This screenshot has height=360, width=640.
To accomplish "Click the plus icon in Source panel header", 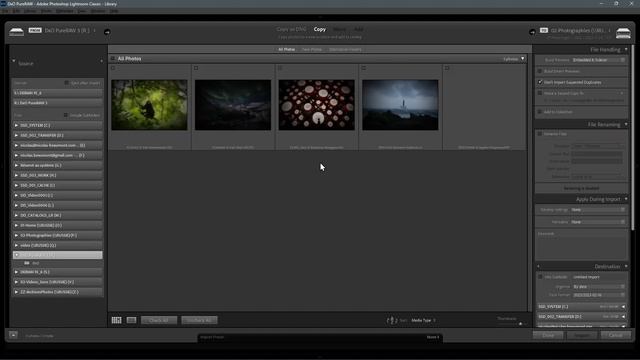I will pyautogui.click(x=101, y=61).
